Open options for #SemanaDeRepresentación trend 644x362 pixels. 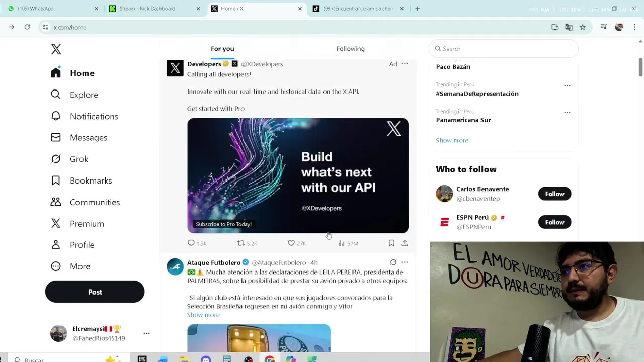[x=567, y=85]
